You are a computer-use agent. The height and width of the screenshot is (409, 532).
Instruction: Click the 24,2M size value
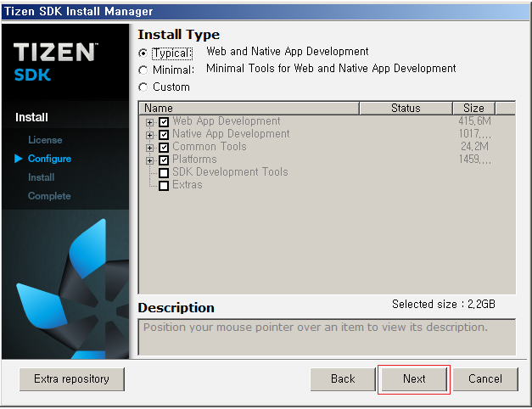(x=474, y=146)
